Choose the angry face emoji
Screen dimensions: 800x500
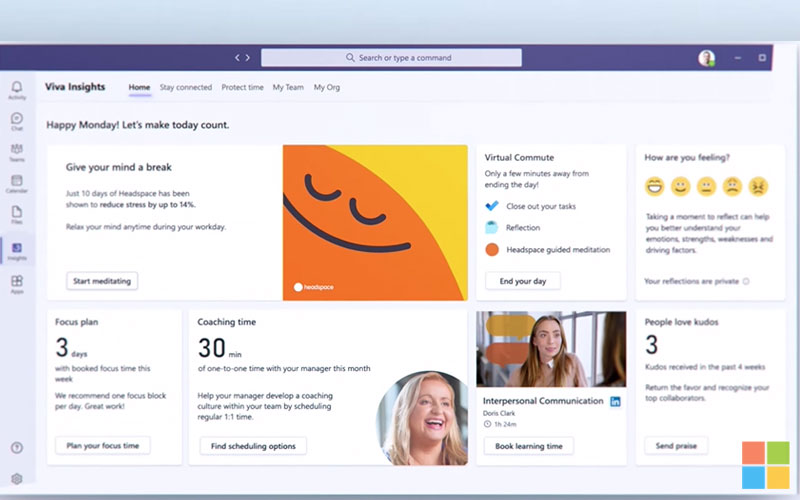tap(758, 186)
